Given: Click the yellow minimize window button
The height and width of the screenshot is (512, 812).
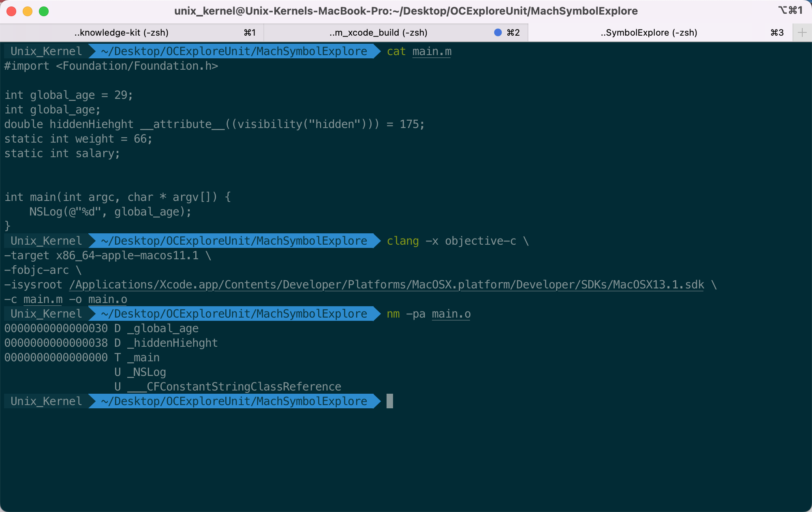Looking at the screenshot, I should (28, 11).
